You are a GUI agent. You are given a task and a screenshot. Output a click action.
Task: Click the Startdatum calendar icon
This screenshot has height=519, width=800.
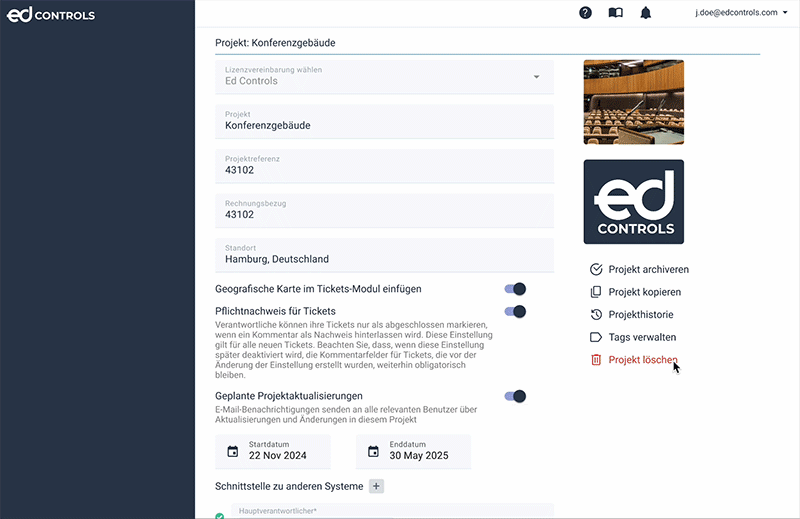(233, 452)
